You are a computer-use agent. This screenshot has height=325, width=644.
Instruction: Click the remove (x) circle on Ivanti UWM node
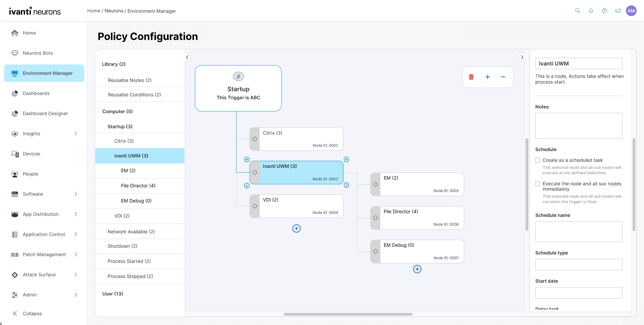tap(247, 159)
